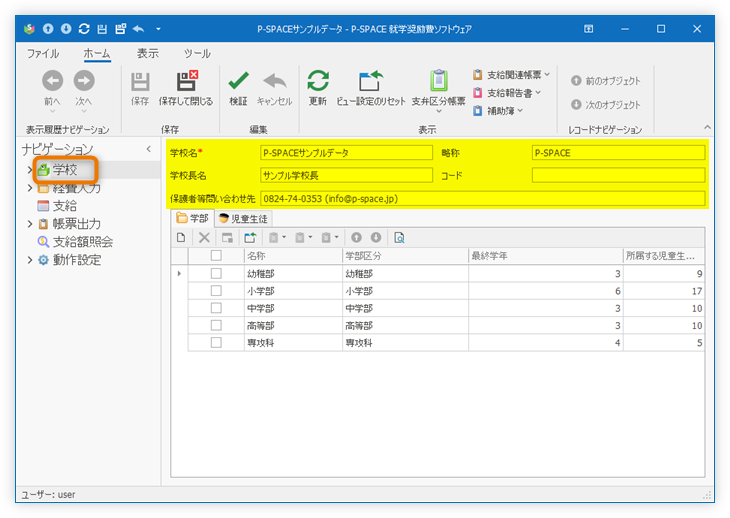Click the move-up icon in grid toolbar
The height and width of the screenshot is (518, 730).
pos(356,238)
